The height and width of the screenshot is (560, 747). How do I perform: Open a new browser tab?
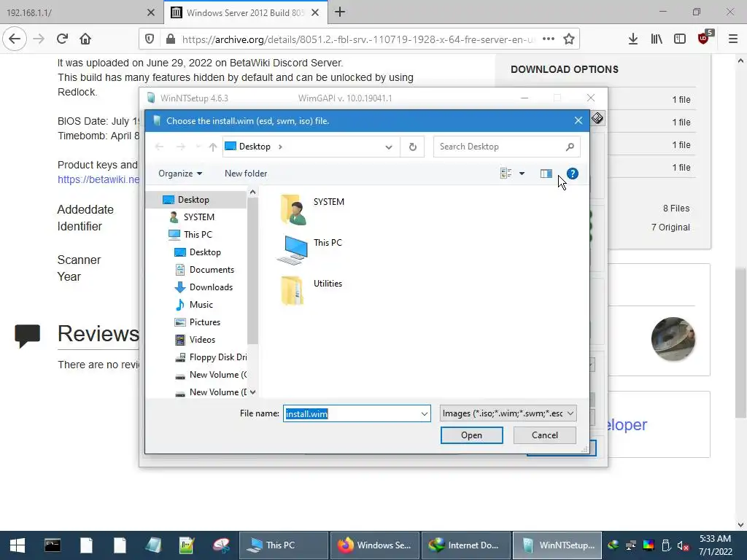(x=340, y=12)
